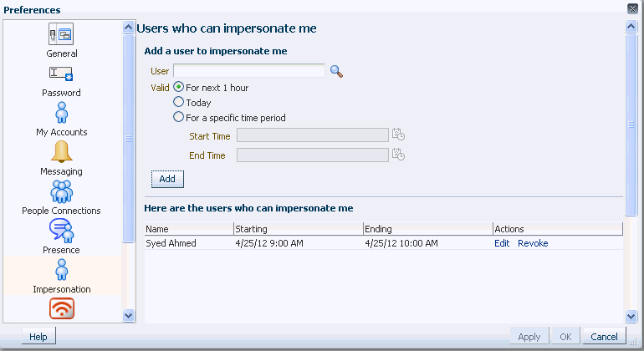Screen dimensions: 644x351
Task: Select the Presence chat icon
Action: tap(62, 231)
